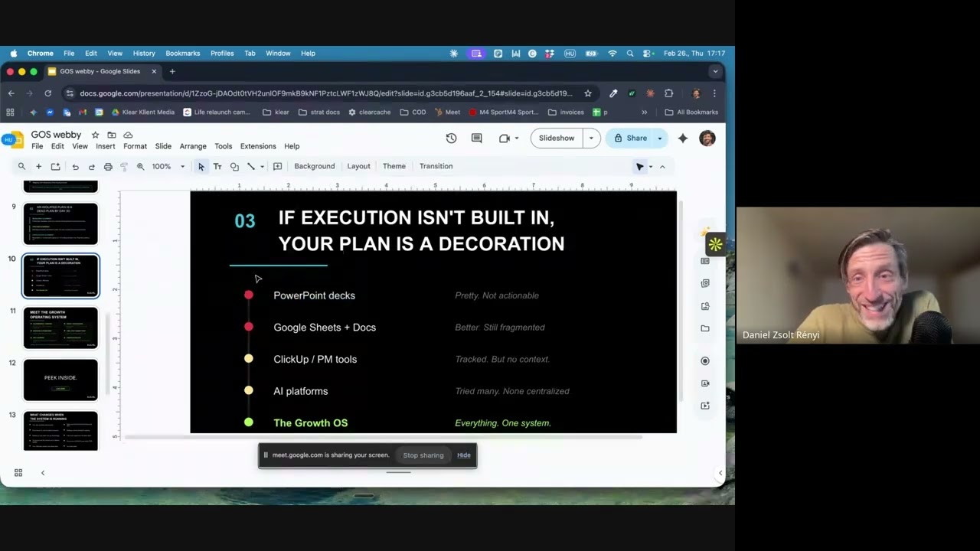
Task: Open the Extensions menu in Slides
Action: 258,146
